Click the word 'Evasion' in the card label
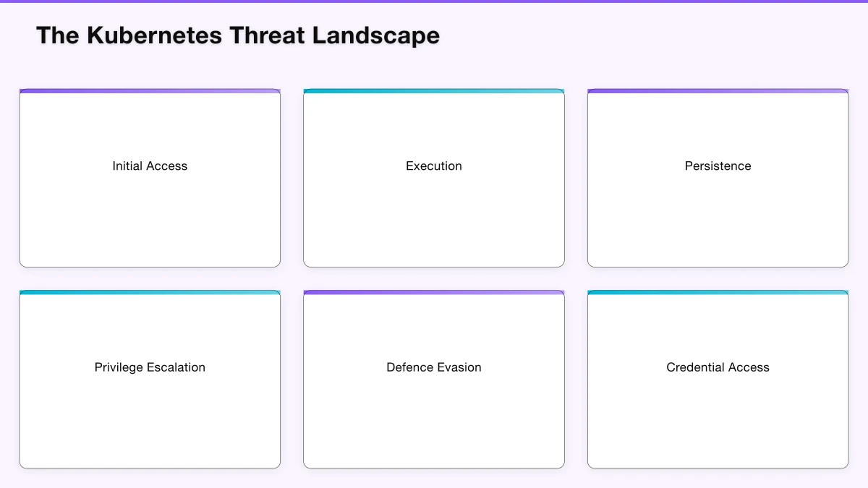 [x=459, y=367]
